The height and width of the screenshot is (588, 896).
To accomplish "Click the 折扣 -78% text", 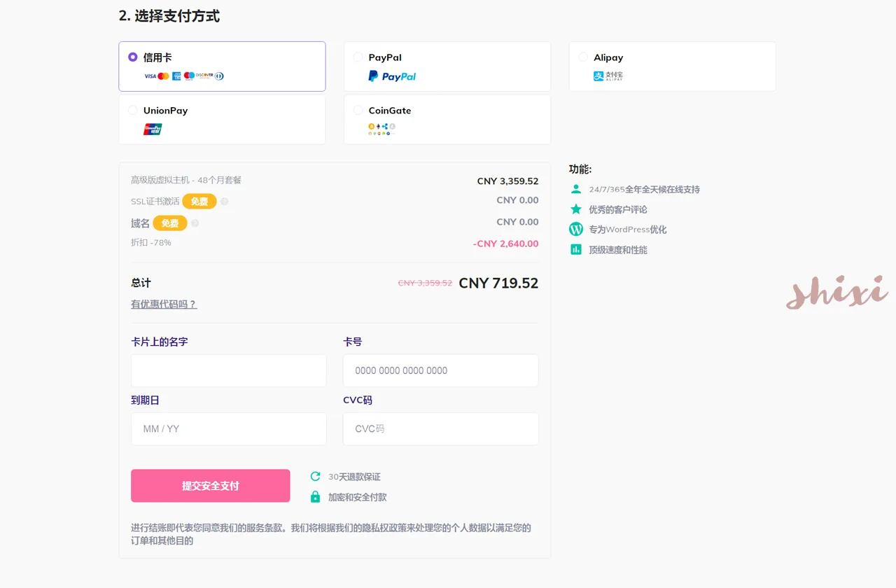I will pyautogui.click(x=151, y=242).
